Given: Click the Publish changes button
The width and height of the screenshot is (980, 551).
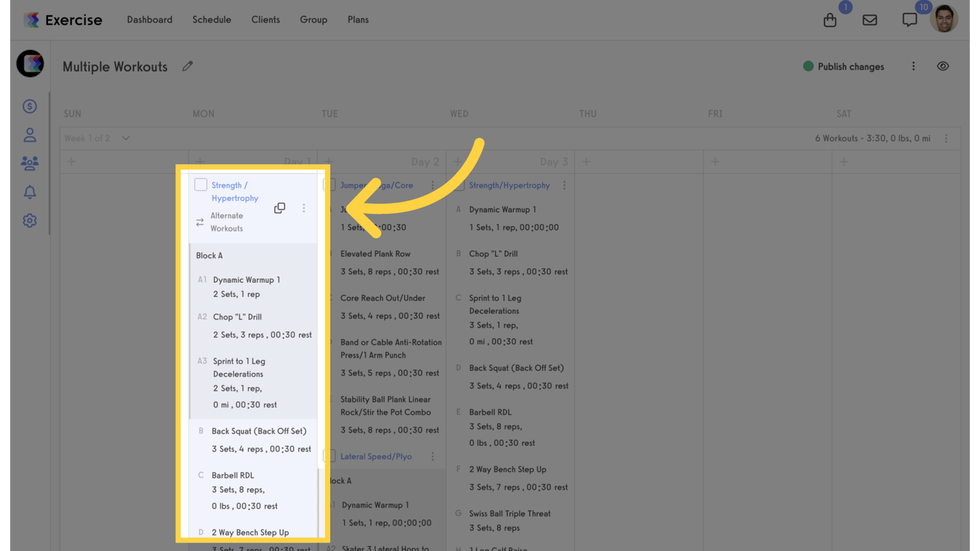Looking at the screenshot, I should [x=844, y=67].
